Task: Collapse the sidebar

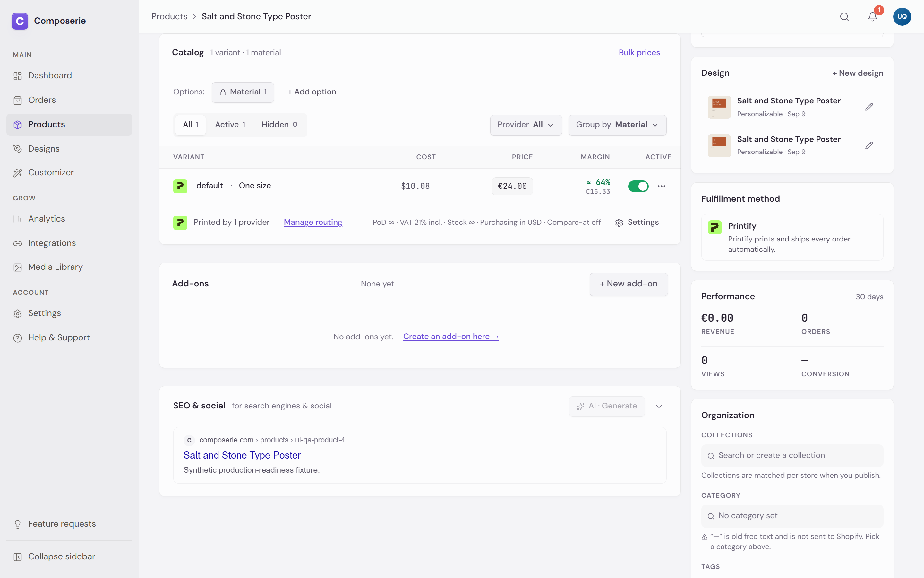Action: 70,556
